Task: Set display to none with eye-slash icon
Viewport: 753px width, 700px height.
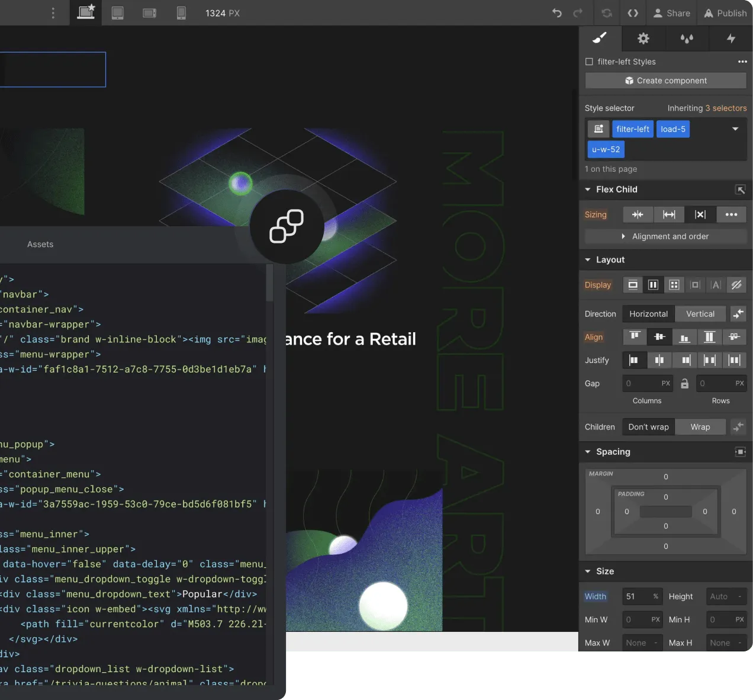Action: (x=736, y=285)
